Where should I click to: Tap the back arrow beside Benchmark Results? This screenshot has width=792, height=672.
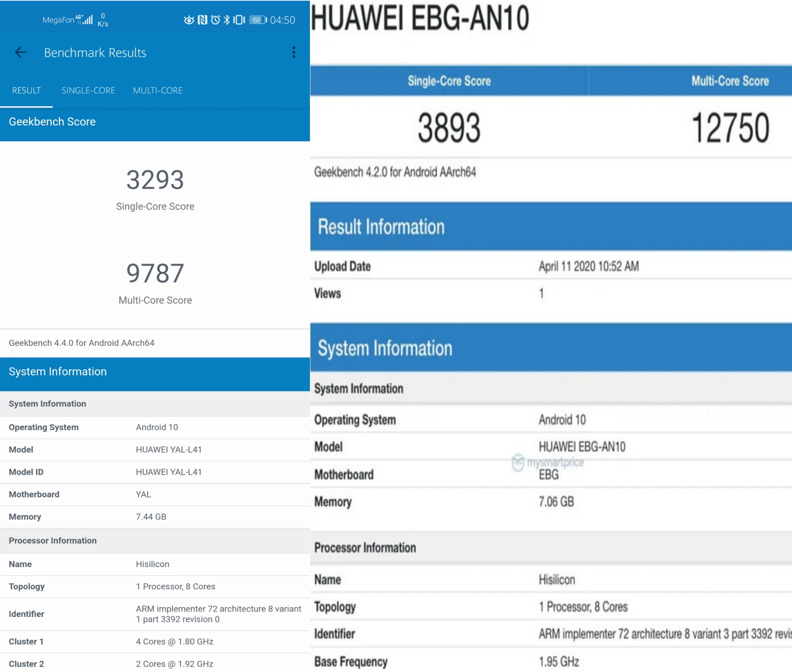click(20, 52)
